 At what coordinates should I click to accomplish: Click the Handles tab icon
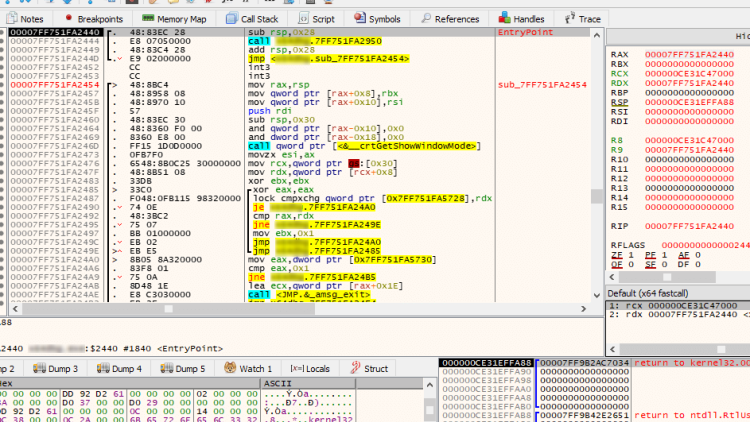tap(504, 19)
